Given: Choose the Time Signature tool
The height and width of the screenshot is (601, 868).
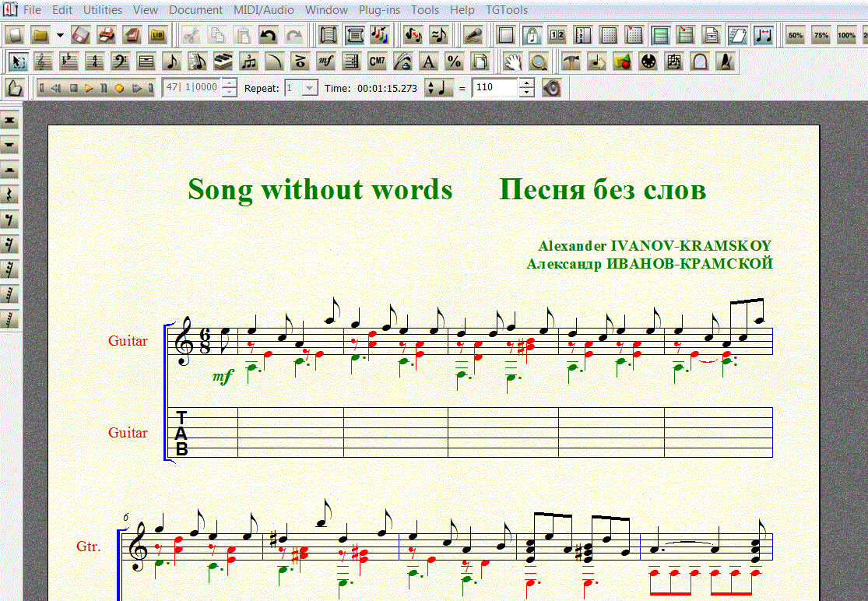Looking at the screenshot, I should tap(95, 62).
